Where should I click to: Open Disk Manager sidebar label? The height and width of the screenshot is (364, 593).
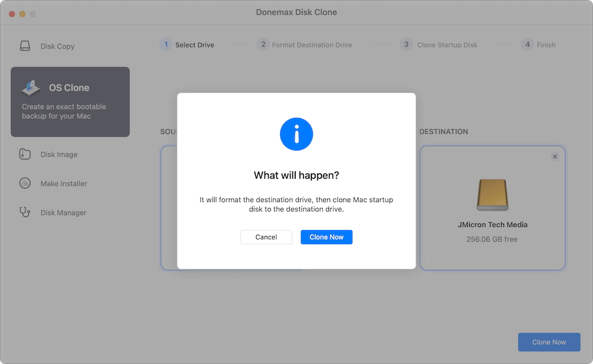pyautogui.click(x=63, y=212)
